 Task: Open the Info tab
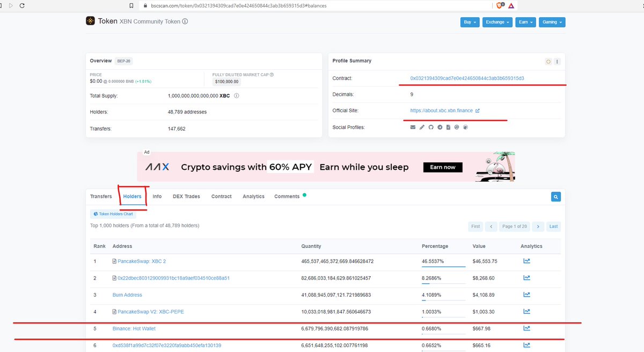point(157,197)
